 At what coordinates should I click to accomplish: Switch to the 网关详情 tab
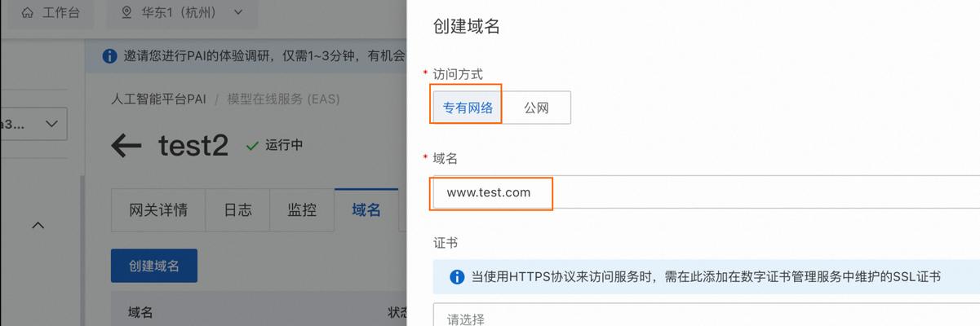[158, 209]
